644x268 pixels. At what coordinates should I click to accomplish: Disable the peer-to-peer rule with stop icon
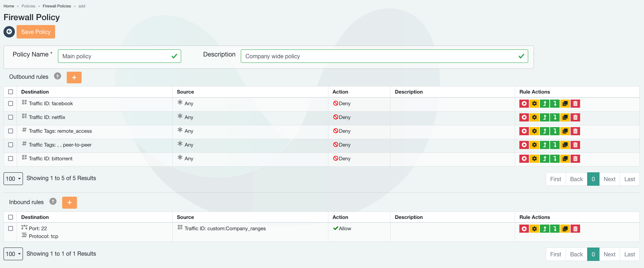(524, 145)
